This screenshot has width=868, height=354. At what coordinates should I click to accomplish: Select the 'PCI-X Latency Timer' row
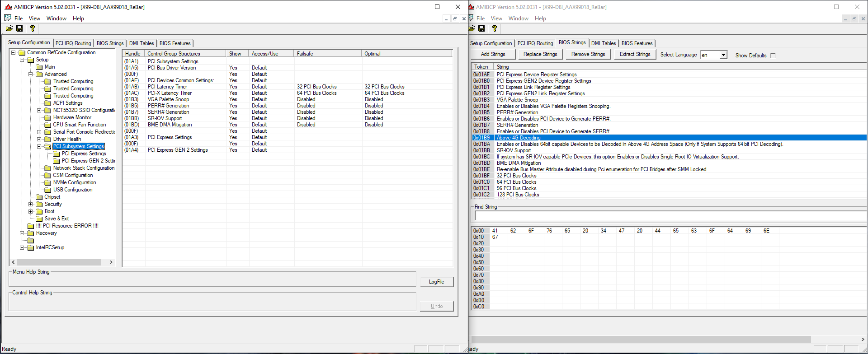coord(288,93)
